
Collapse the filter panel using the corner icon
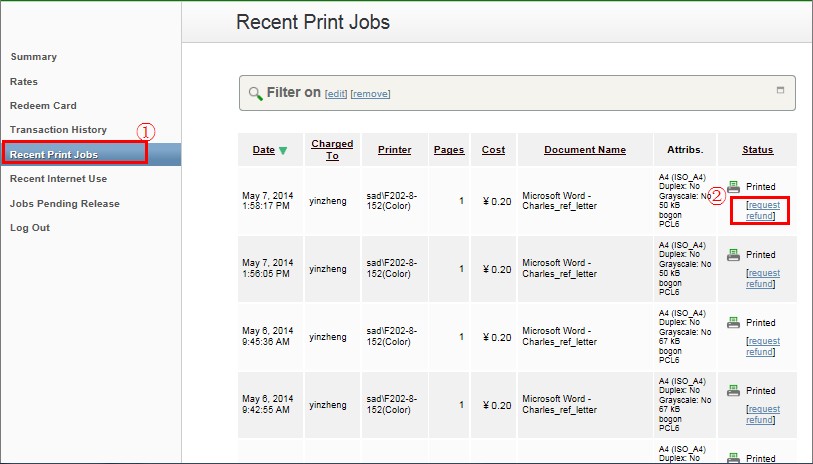coord(780,90)
